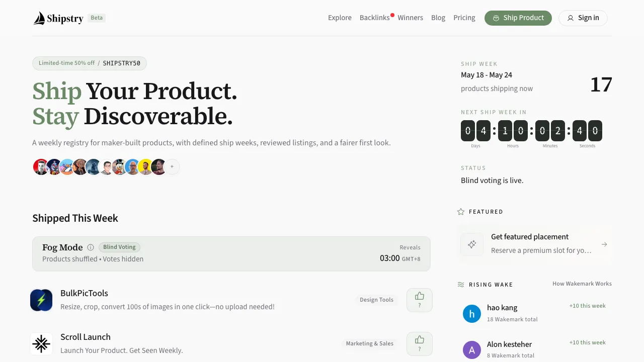Click the May 18 - May 24 date range
The image size is (644, 362).
click(487, 75)
